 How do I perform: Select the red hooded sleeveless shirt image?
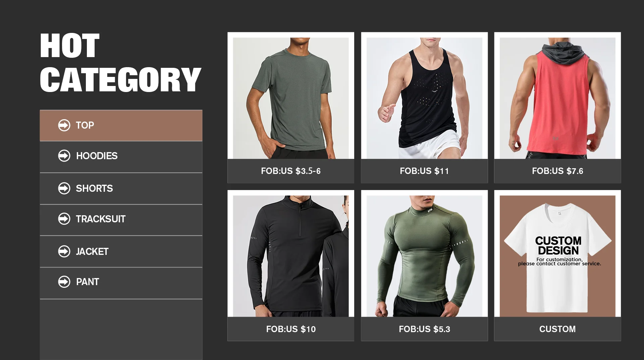[x=557, y=98]
